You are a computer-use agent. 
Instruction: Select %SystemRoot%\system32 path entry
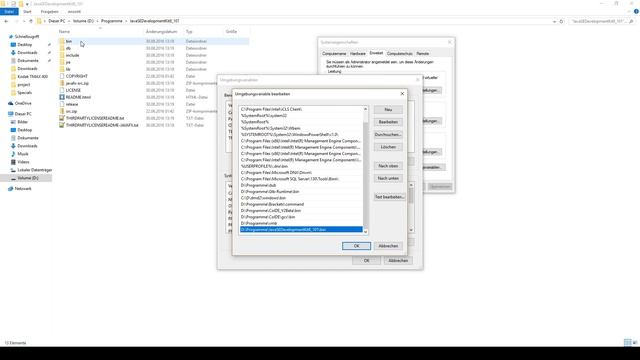(x=301, y=116)
